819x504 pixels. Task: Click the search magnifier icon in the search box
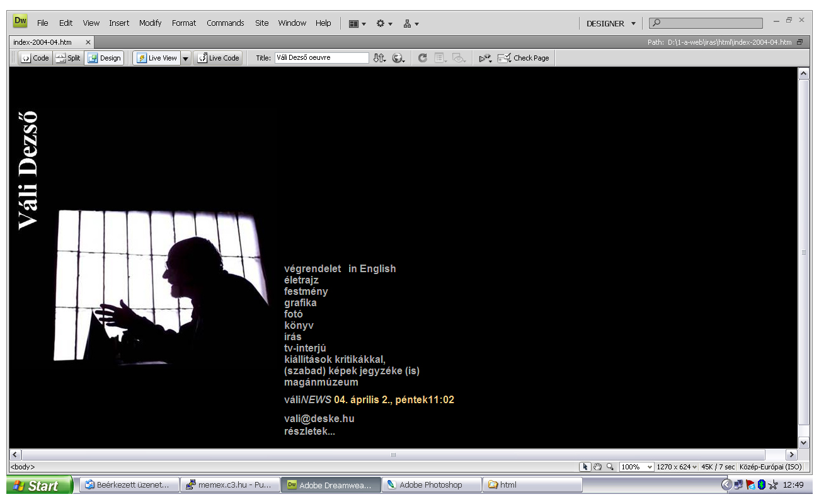(x=656, y=23)
